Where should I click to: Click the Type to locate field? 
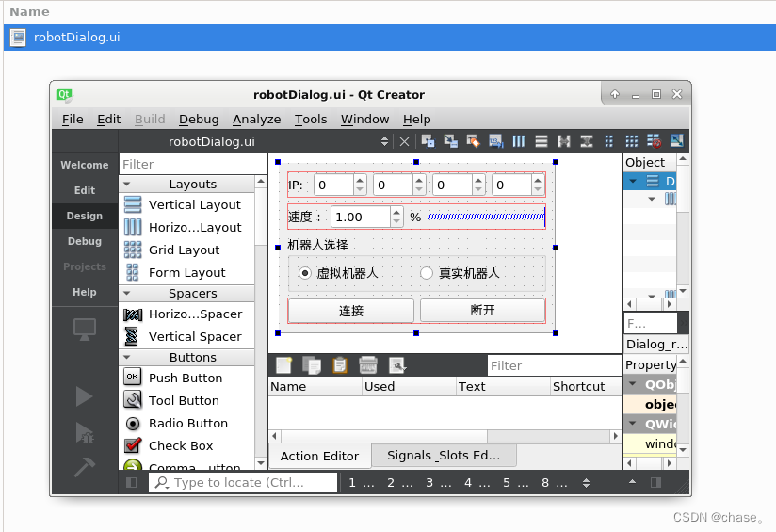[x=243, y=482]
